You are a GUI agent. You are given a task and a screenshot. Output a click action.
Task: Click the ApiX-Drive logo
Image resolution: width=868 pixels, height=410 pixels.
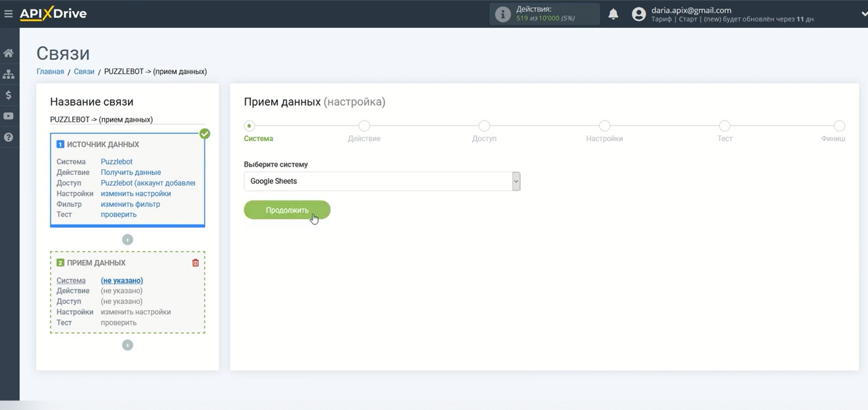(53, 14)
